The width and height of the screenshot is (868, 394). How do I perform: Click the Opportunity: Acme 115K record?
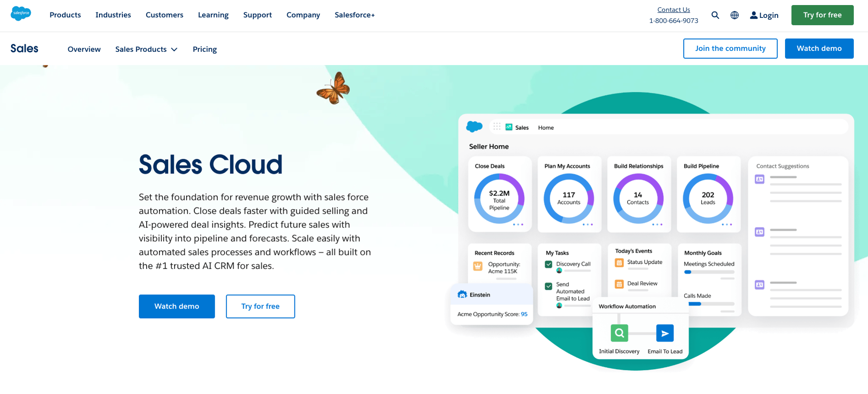[504, 268]
